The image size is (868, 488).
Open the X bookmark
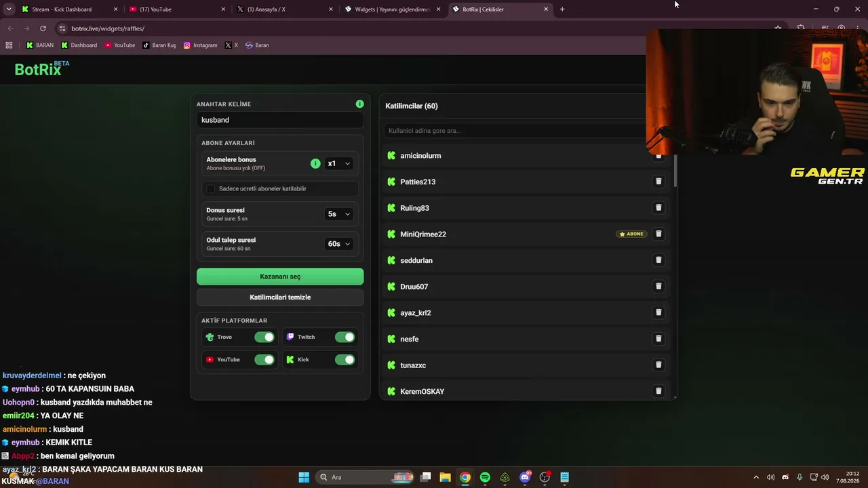point(231,45)
